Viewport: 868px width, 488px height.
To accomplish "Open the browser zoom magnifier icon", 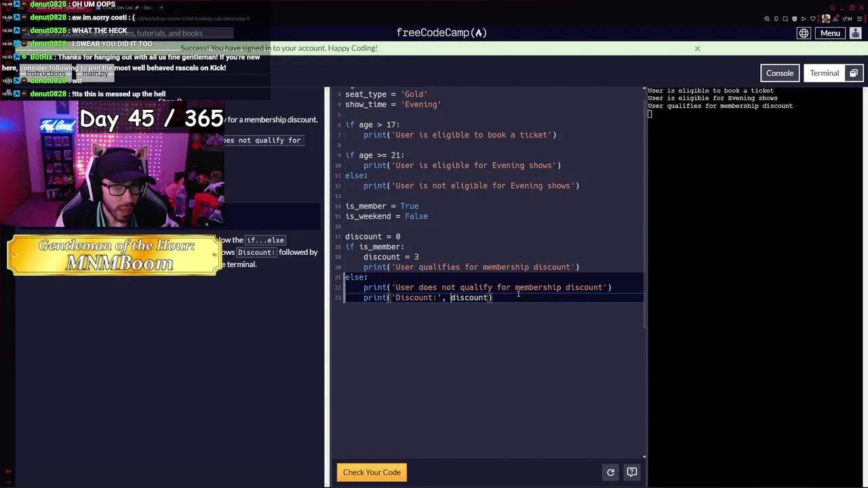I will (767, 19).
